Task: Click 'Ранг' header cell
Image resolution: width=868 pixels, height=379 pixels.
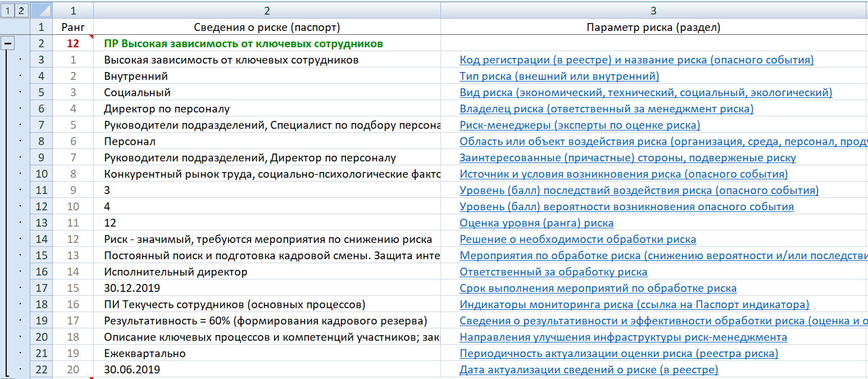Action: 73,27
